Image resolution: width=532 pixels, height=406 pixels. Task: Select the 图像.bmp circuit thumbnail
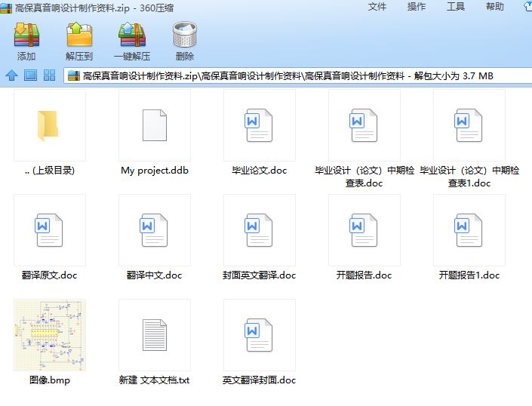[50, 335]
